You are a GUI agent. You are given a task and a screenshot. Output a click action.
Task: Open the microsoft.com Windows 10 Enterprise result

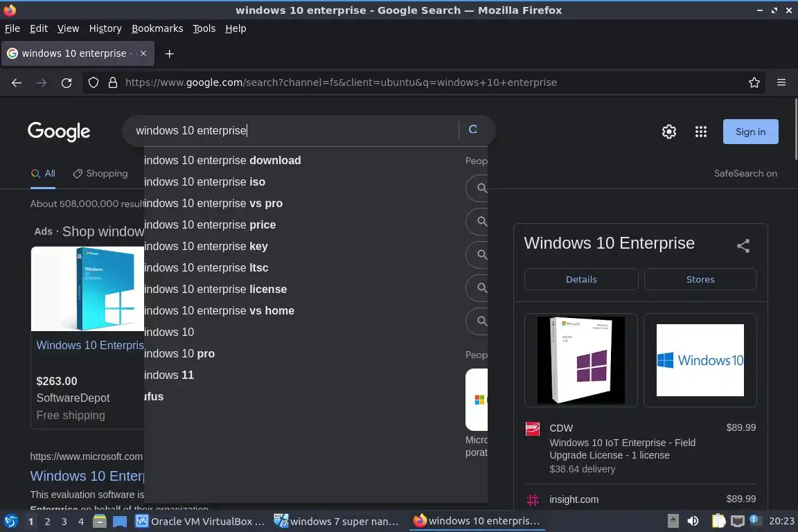click(87, 476)
